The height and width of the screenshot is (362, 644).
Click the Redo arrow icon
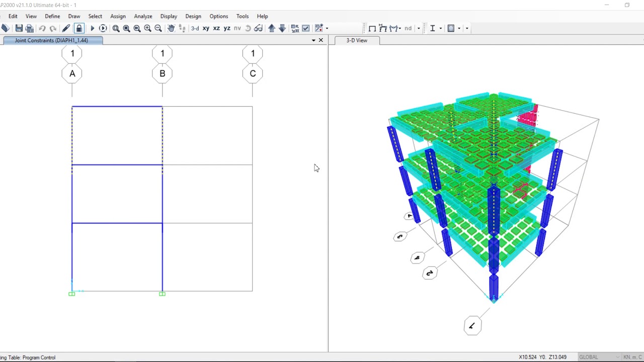pyautogui.click(x=53, y=28)
